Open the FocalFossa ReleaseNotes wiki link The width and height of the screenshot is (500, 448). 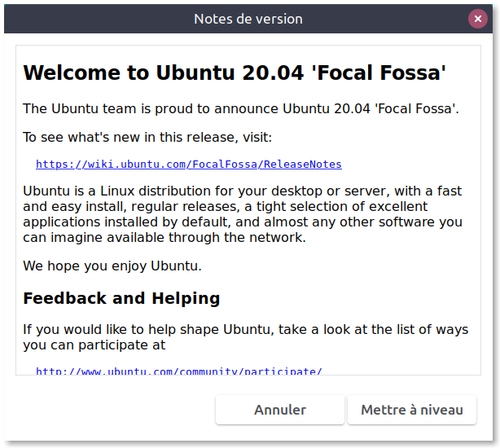coord(188,165)
